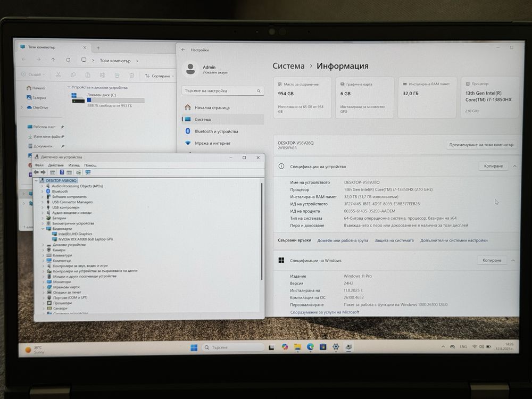Click Копиране button for device specifications
This screenshot has height=399, width=532.
coord(493,166)
